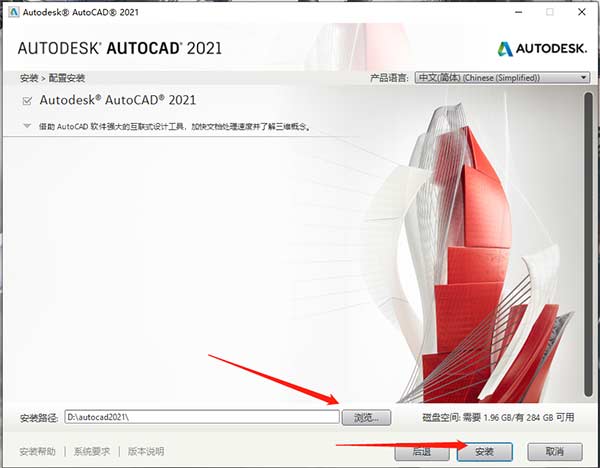Click the disk space 磁盘空间 text

point(498,417)
